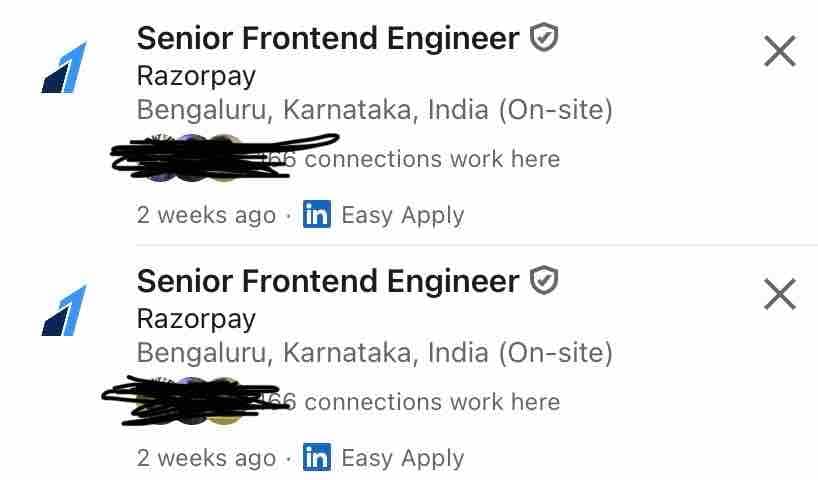Open the first Senior Frontend Engineer job title
Image resolution: width=818 pixels, height=480 pixels.
pyautogui.click(x=328, y=39)
